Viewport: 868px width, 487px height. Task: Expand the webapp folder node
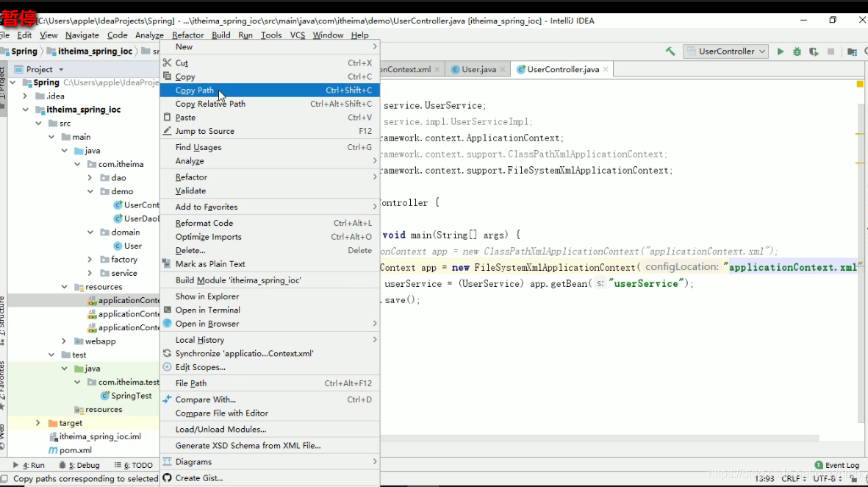(x=64, y=341)
